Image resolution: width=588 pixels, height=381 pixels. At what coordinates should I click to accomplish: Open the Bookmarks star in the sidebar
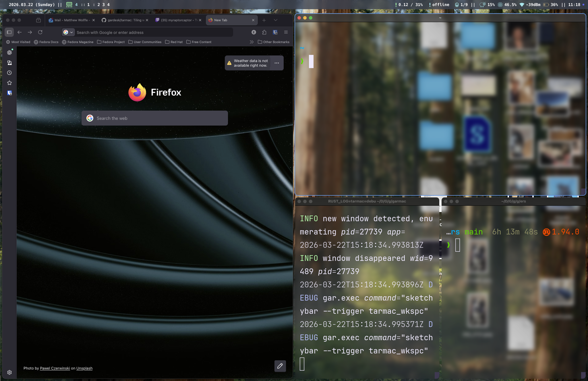pos(9,83)
